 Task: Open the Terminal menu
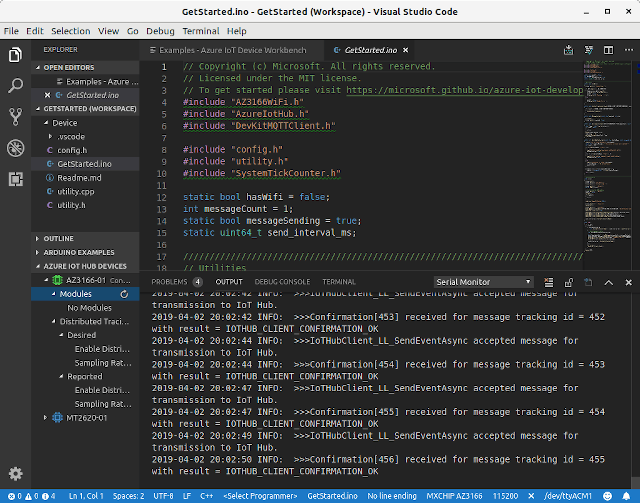[x=201, y=31]
